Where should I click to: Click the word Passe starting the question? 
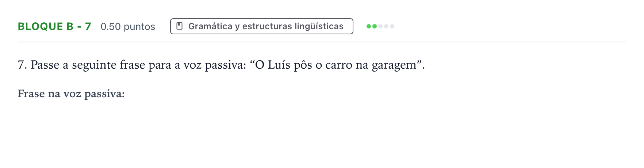pos(45,65)
